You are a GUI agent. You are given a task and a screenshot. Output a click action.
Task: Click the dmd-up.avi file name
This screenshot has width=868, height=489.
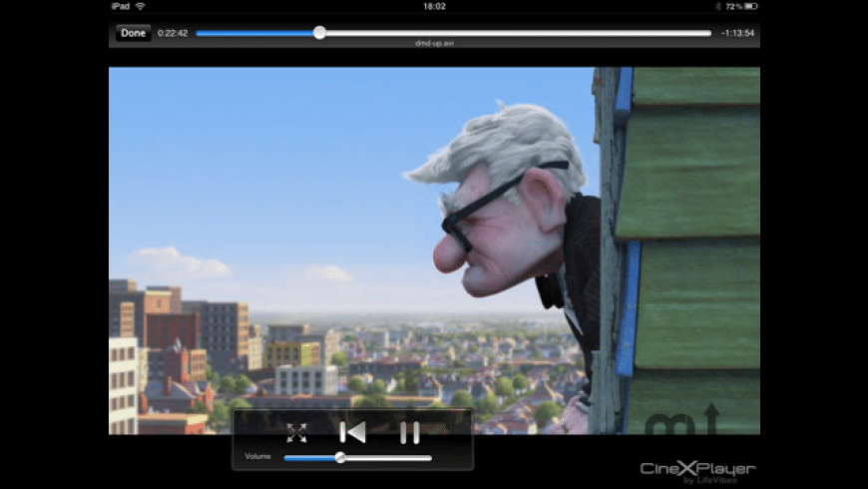click(434, 43)
